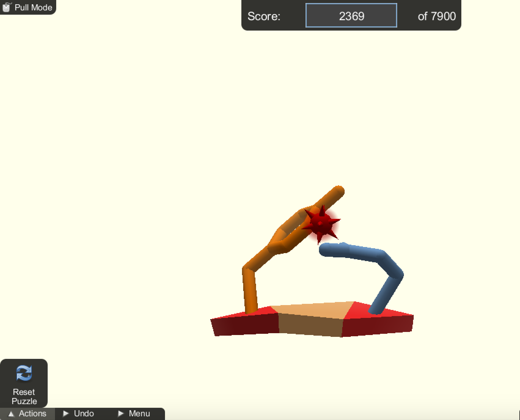Viewport: 520px width, 420px height.
Task: Click the score value box showing 2369
Action: pyautogui.click(x=351, y=16)
